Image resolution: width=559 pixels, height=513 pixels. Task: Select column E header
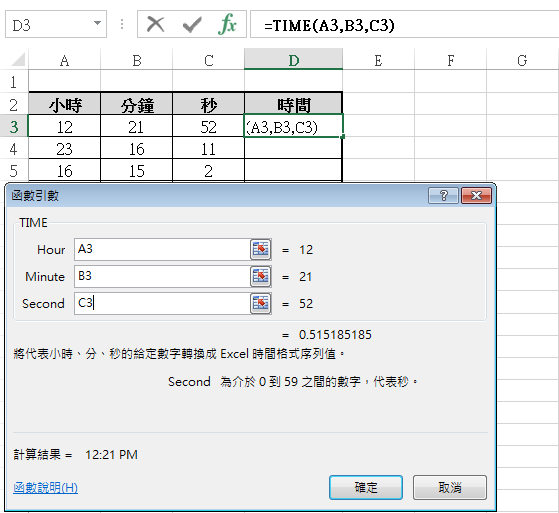(379, 60)
